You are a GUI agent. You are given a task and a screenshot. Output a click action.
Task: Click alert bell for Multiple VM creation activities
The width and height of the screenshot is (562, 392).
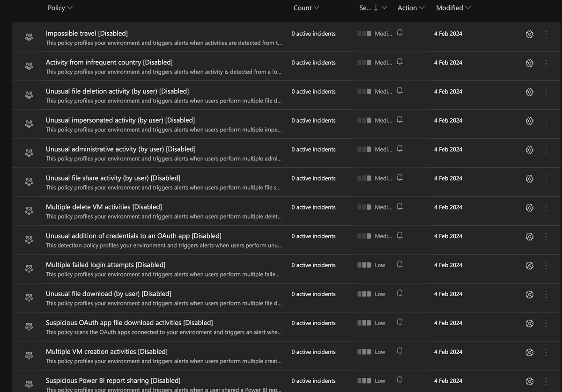(x=399, y=351)
